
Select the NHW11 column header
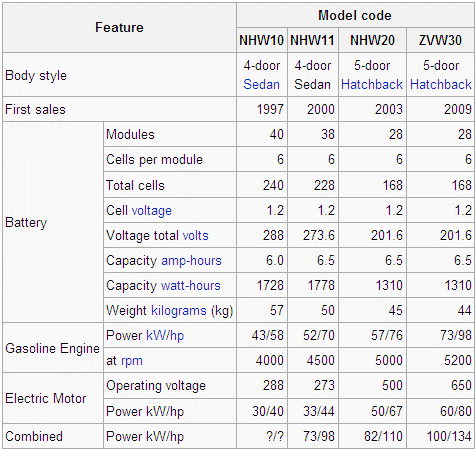pos(313,40)
